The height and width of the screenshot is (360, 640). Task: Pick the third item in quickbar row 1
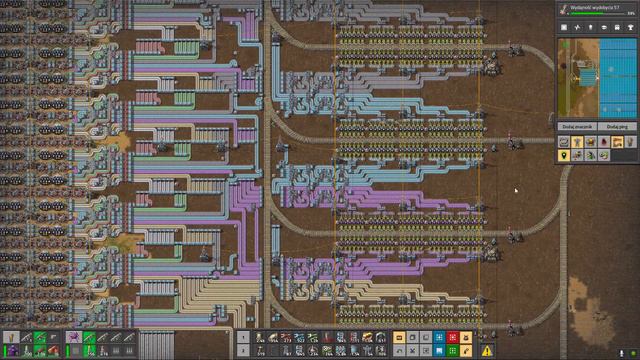pyautogui.click(x=287, y=337)
